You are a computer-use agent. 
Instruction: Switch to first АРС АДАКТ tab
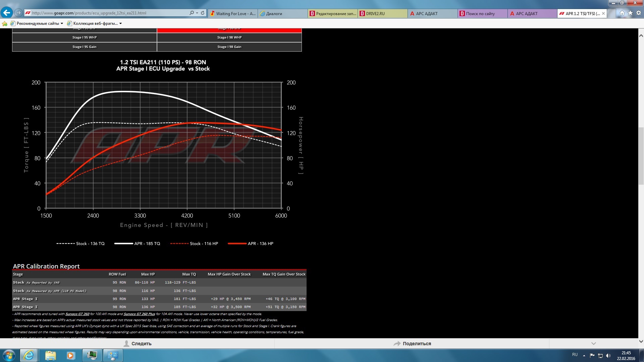pos(433,13)
